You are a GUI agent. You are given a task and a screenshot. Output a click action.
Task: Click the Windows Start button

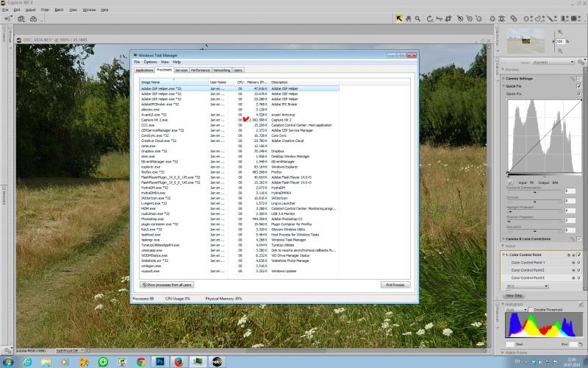[8, 361]
